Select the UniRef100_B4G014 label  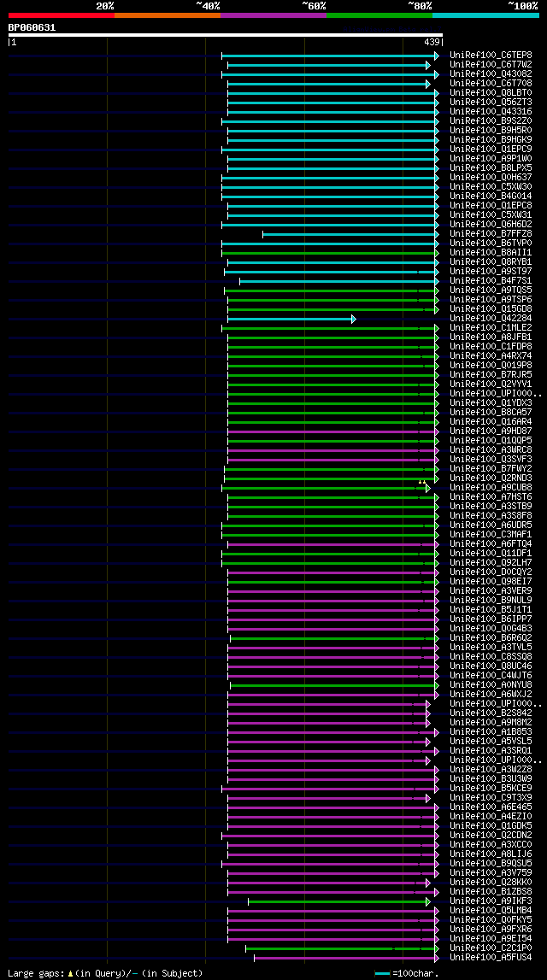(x=491, y=197)
